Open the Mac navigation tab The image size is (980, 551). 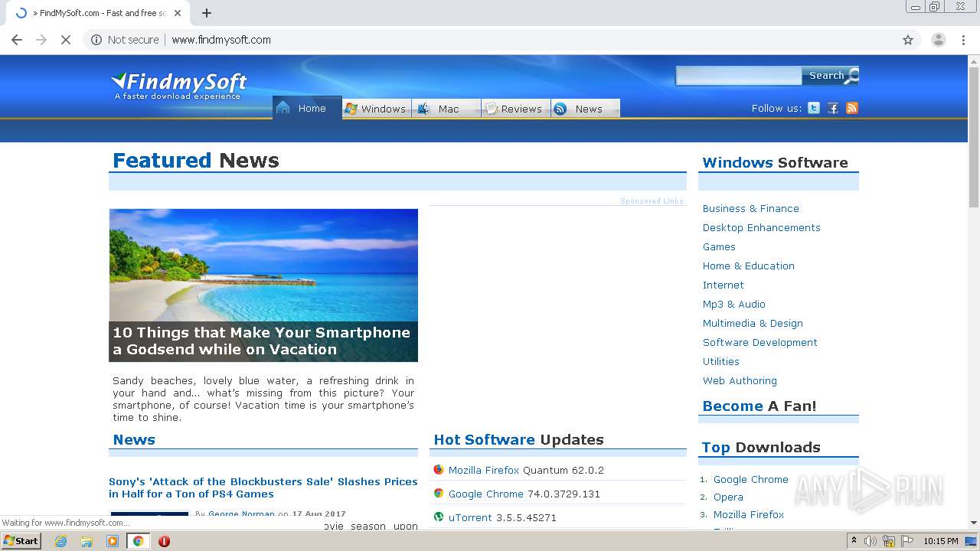tap(446, 109)
